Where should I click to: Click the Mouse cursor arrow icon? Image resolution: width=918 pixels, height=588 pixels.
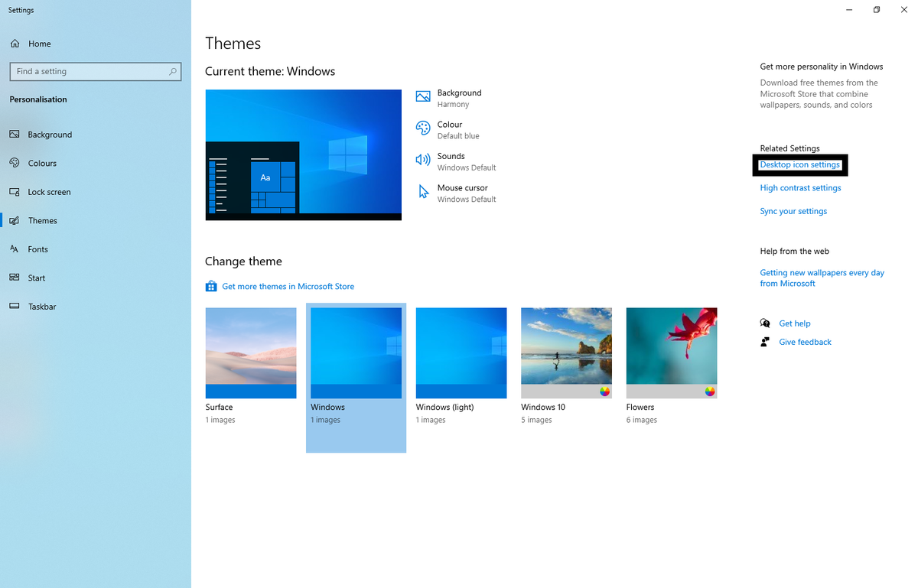(422, 191)
